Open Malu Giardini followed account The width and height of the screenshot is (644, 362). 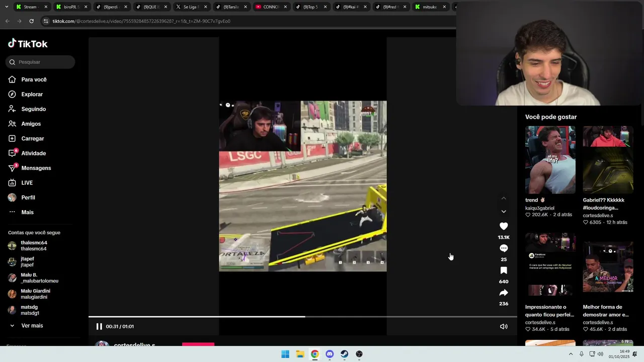35,294
